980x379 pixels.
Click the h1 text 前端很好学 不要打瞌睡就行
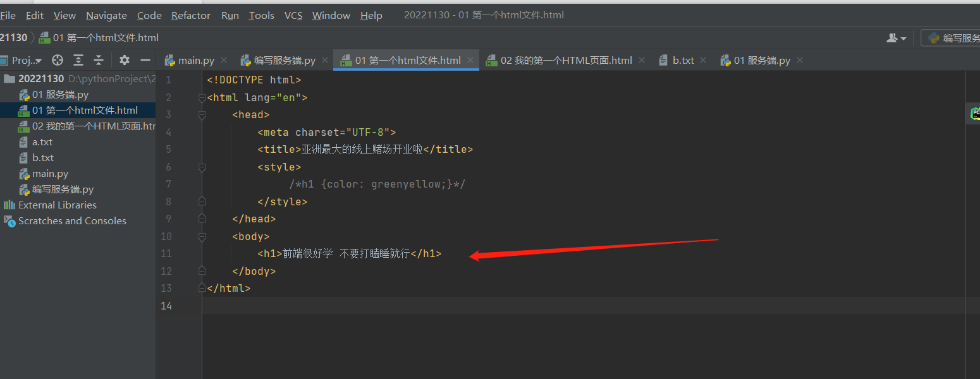tap(346, 254)
